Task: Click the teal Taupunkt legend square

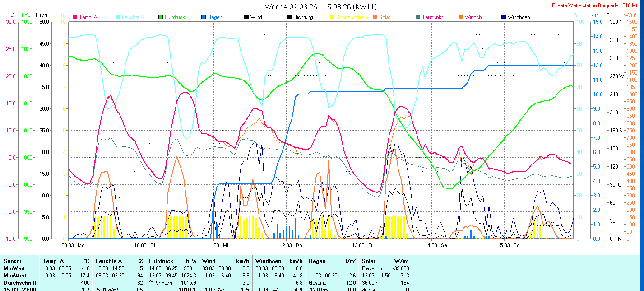Action: click(417, 17)
